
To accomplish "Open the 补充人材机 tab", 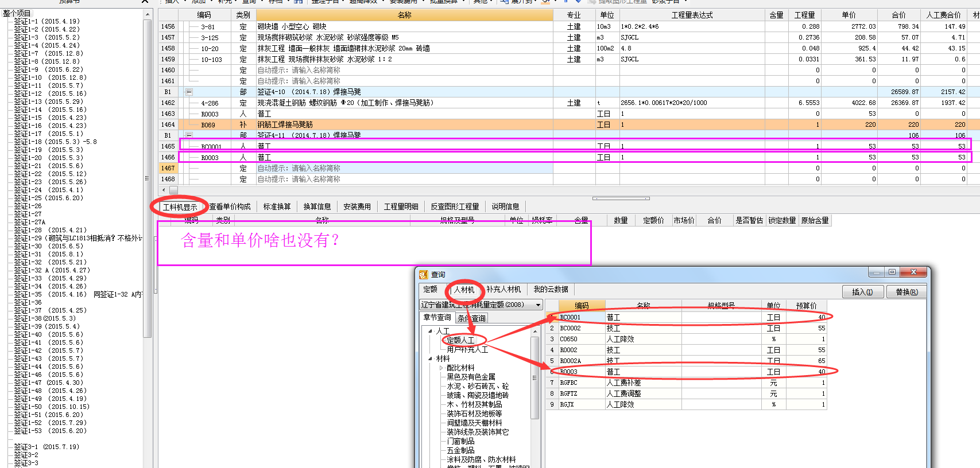I will (x=503, y=289).
